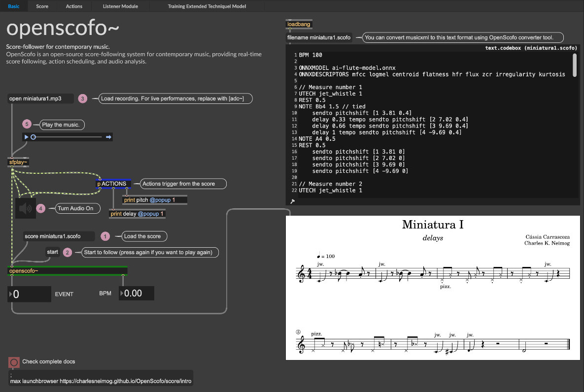The height and width of the screenshot is (392, 584).
Task: Click the sfplay~ object box
Action: (18, 163)
